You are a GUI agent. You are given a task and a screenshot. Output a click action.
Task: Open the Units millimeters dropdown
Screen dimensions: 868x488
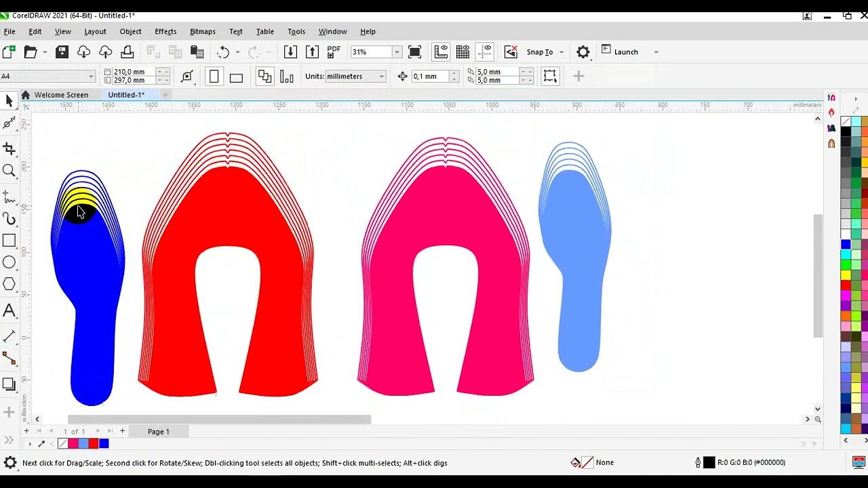381,76
